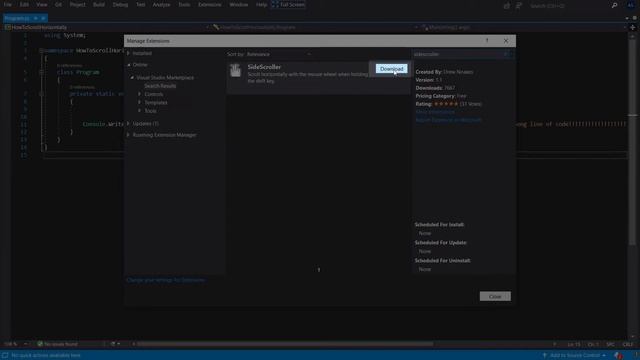Screen dimensions: 640x360
Task: Expand the Controls node
Action: pos(140,94)
